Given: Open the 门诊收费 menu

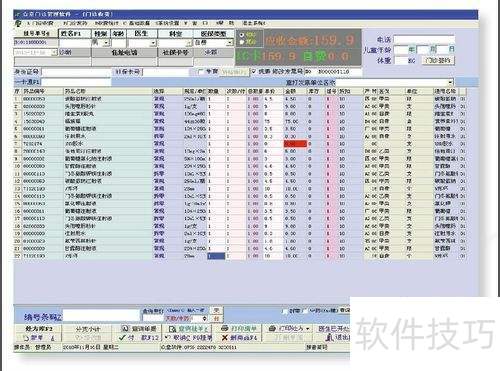Looking at the screenshot, I should (40, 23).
